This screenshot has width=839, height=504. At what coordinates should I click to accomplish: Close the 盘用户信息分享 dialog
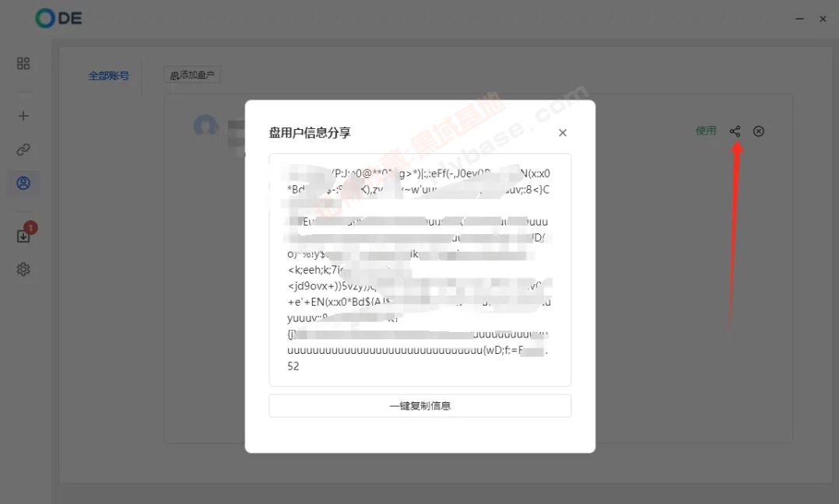[x=563, y=132]
